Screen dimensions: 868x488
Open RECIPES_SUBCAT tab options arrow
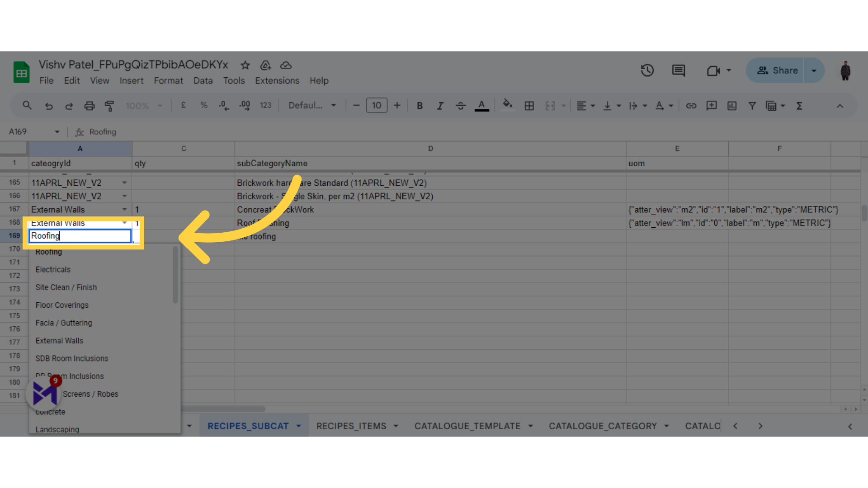click(298, 426)
